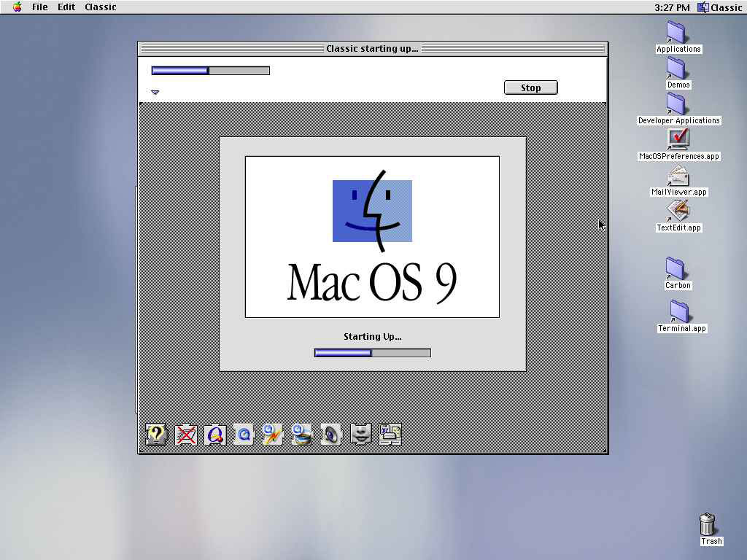Viewport: 747px width, 560px height.
Task: Click the Stop button
Action: coord(531,87)
